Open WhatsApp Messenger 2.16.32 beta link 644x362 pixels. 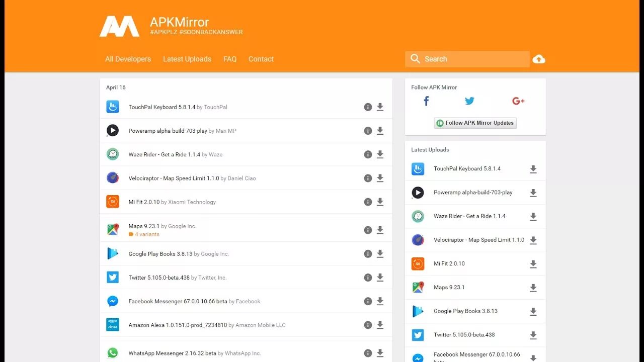172,353
